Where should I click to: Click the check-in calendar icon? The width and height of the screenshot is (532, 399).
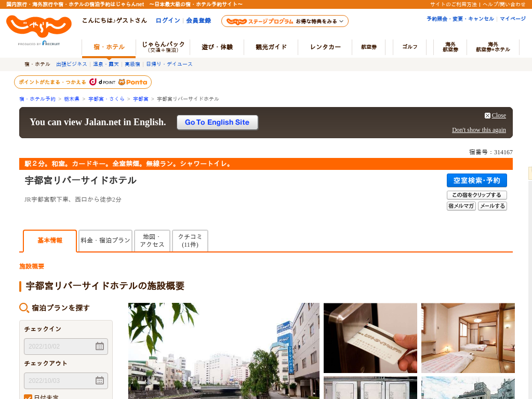(99, 347)
